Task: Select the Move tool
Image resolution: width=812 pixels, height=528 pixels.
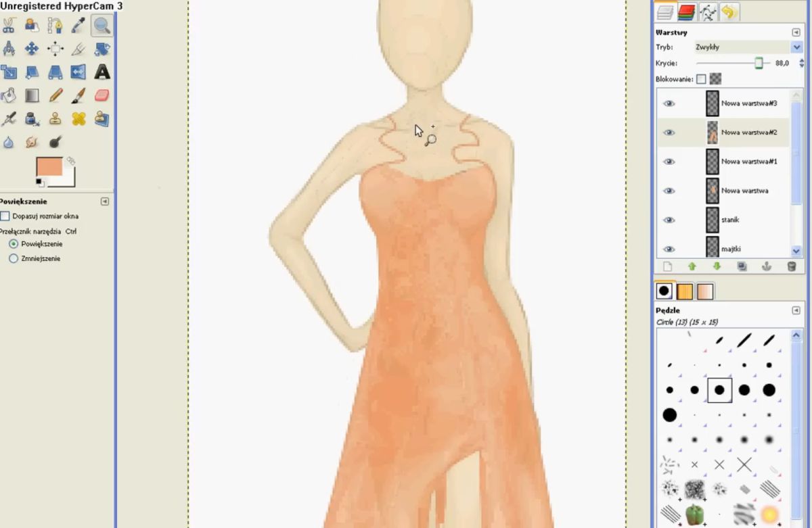Action: [32, 49]
